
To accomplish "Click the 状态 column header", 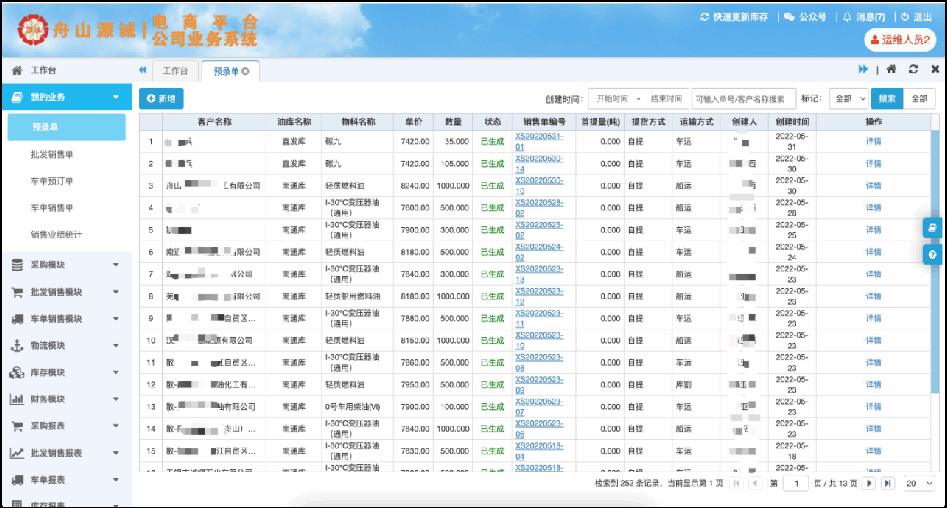I will [x=493, y=121].
